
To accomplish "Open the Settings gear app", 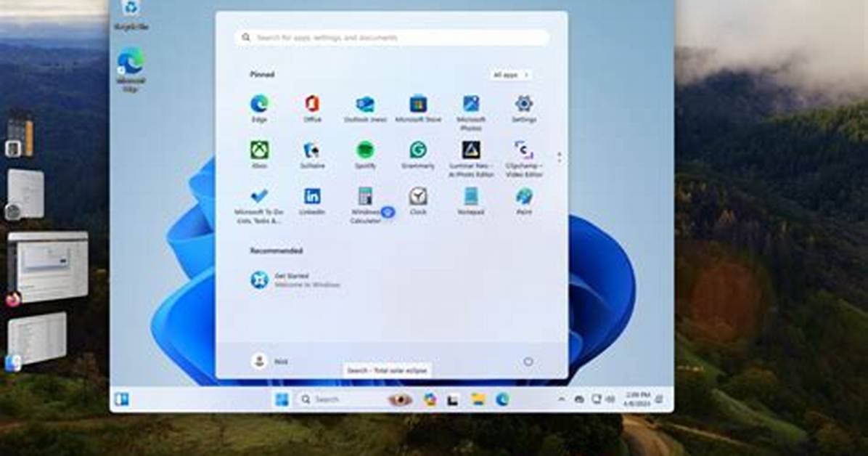I will 524,108.
